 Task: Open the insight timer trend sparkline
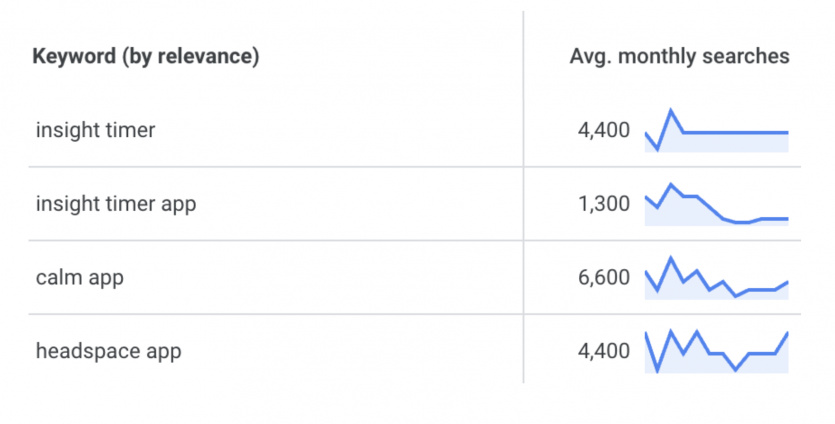[x=717, y=131]
